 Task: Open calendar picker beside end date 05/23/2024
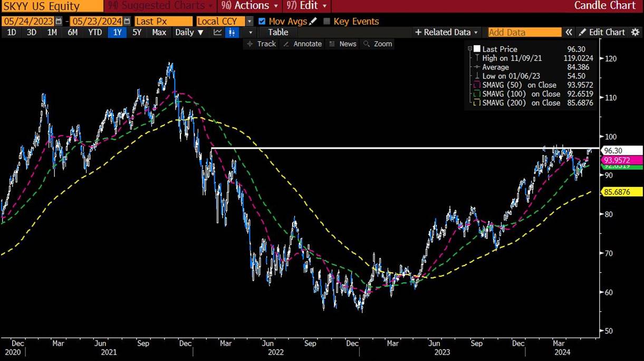pyautogui.click(x=127, y=21)
